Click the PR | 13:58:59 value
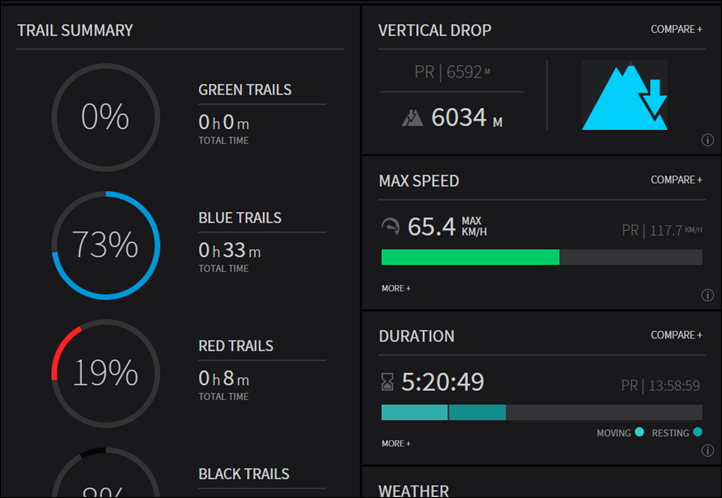The height and width of the screenshot is (498, 722). click(x=661, y=385)
